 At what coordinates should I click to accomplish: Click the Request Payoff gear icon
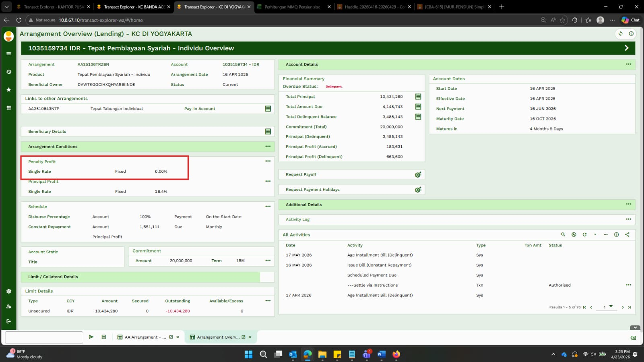click(418, 174)
